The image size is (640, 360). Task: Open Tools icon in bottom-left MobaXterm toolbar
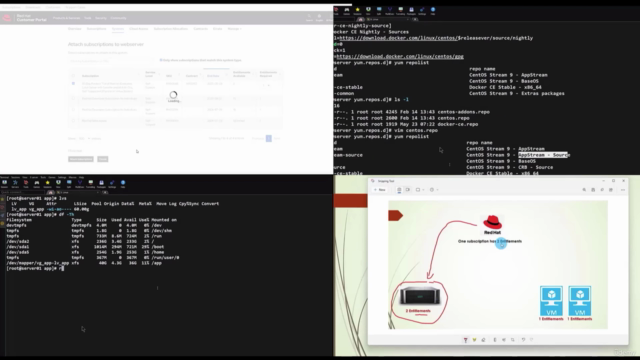point(26,184)
